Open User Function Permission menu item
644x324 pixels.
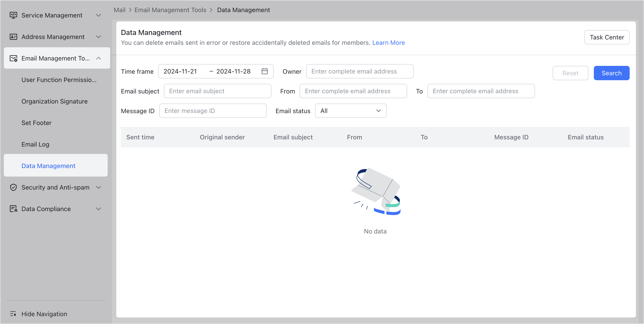[59, 80]
